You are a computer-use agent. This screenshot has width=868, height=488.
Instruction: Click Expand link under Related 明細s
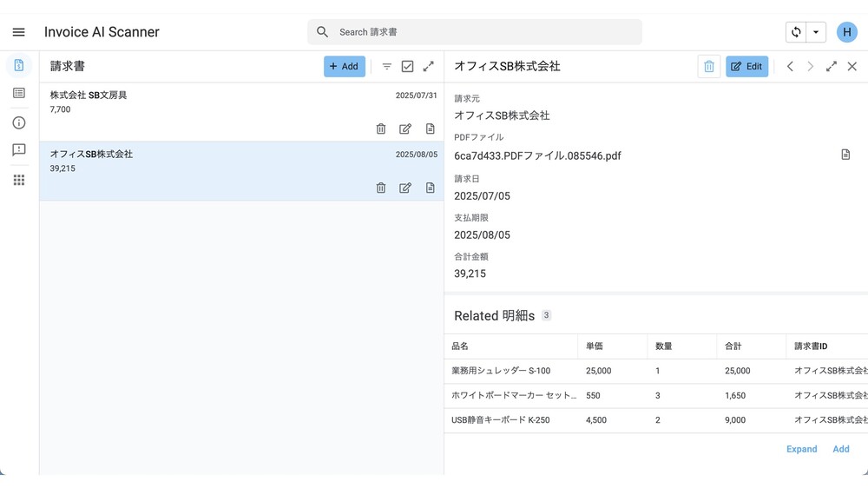point(801,449)
